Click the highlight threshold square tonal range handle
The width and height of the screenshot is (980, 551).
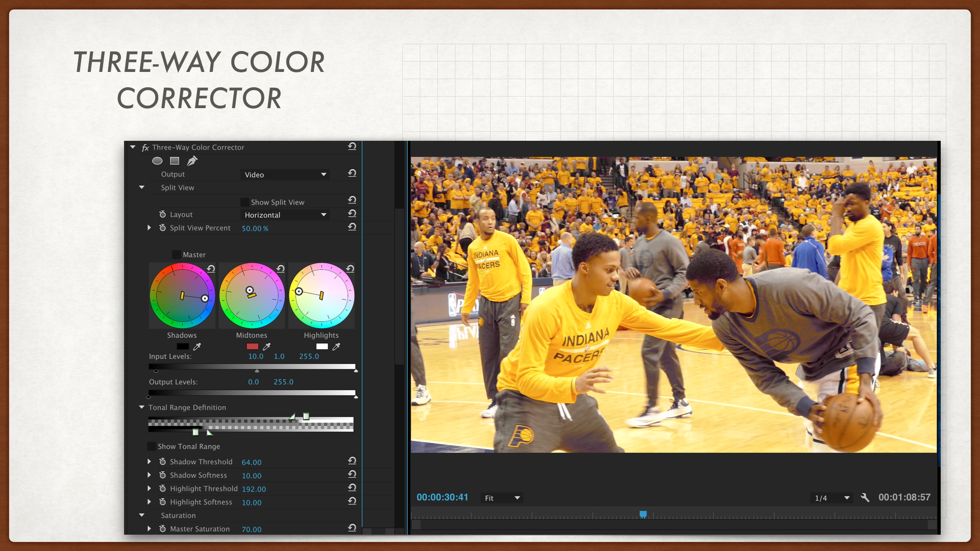[x=306, y=416]
